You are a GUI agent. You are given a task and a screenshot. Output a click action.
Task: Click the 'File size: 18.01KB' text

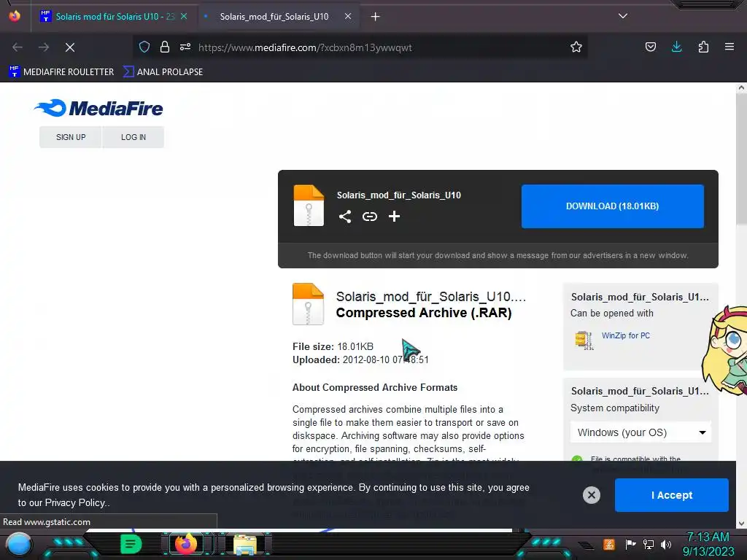333,346
